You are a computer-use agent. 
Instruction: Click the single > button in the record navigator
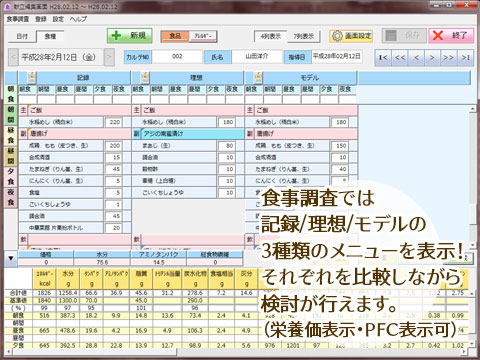point(432,58)
